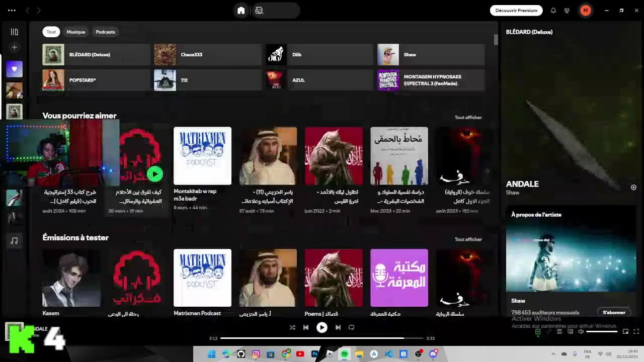This screenshot has width=644, height=362.
Task: Add ANDALE to liked songs plus icon
Action: tap(633, 188)
